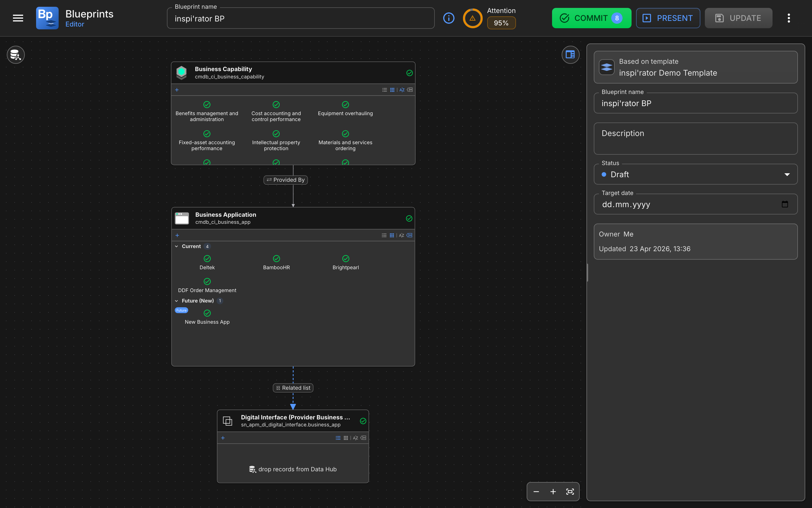Open the three-dot more options menu
The height and width of the screenshot is (508, 812).
pyautogui.click(x=789, y=18)
